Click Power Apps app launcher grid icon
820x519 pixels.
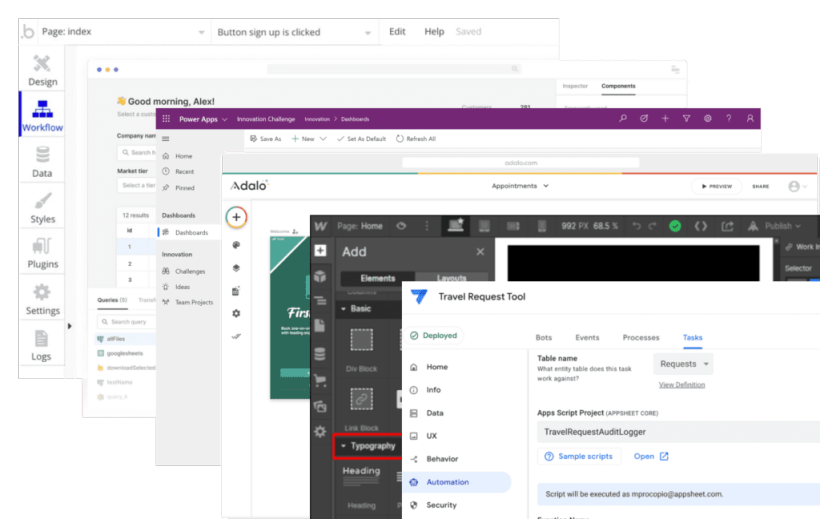coord(166,119)
